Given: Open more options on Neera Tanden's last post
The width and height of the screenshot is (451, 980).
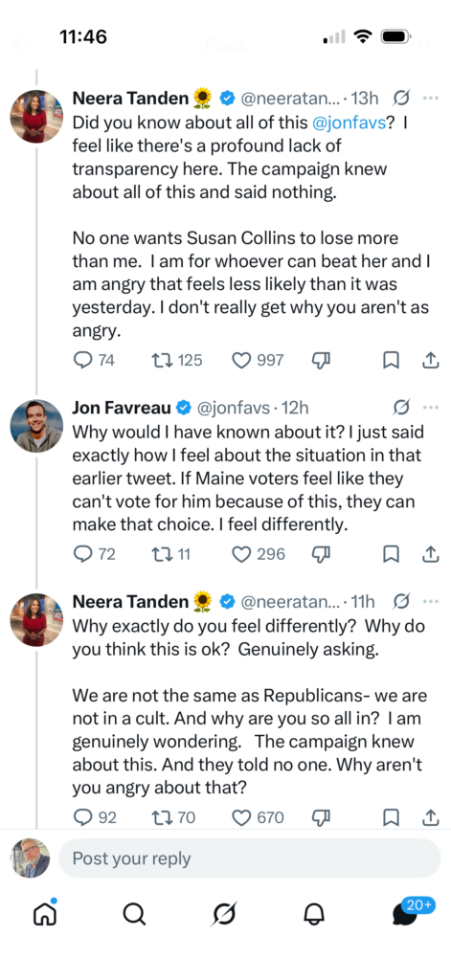Looking at the screenshot, I should tap(430, 602).
